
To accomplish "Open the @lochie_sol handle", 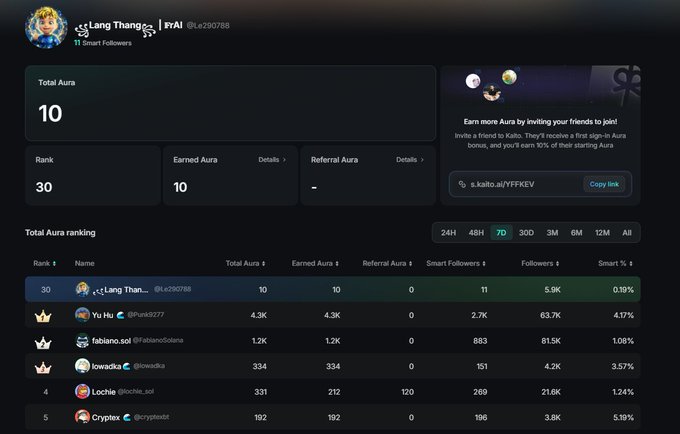I will coord(136,392).
